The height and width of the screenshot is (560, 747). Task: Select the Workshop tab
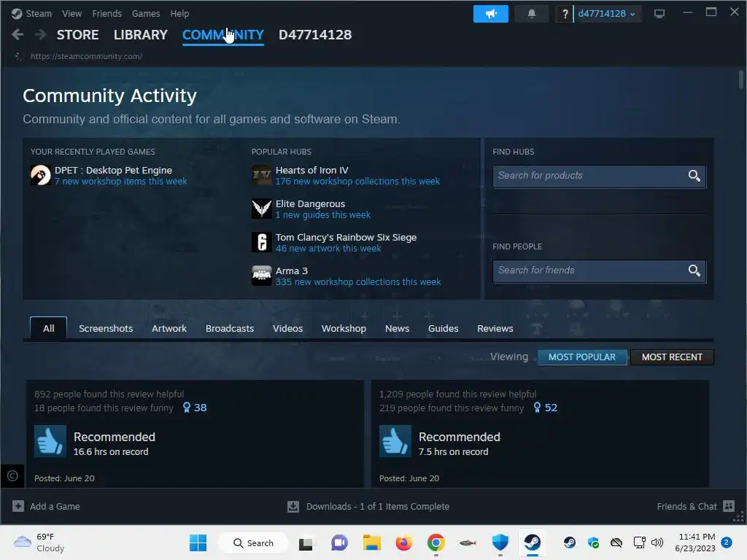pyautogui.click(x=344, y=329)
